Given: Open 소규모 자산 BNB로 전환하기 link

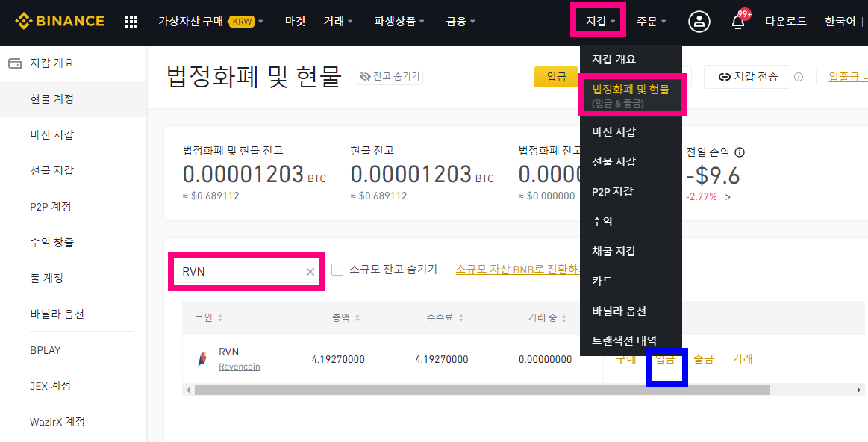Looking at the screenshot, I should point(517,270).
